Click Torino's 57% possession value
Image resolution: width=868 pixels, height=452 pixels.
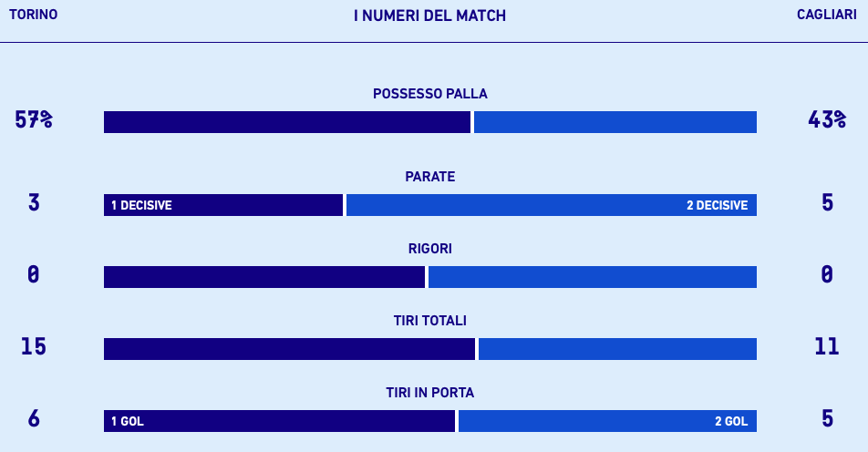coord(34,119)
